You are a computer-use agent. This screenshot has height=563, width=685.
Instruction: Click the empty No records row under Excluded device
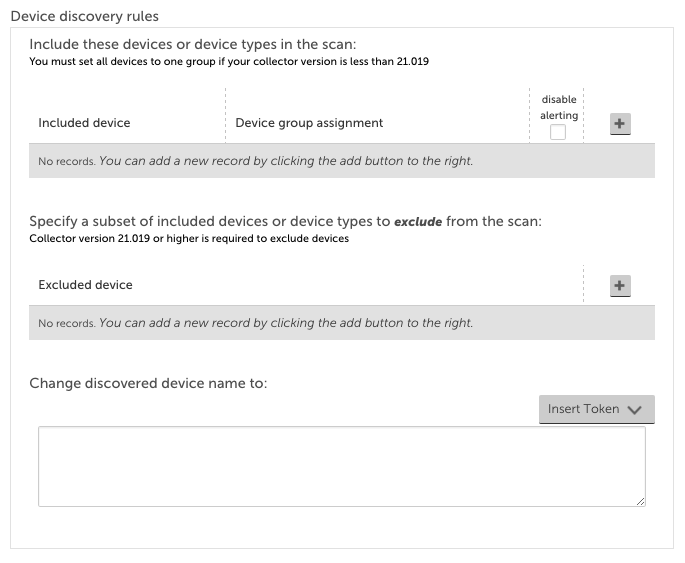coord(342,323)
